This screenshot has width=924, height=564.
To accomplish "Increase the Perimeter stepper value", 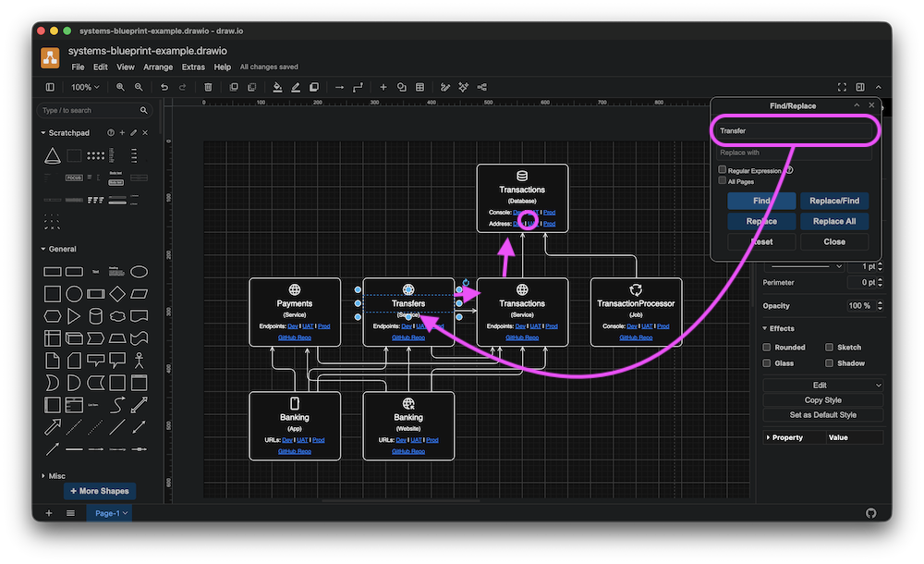I will click(881, 280).
